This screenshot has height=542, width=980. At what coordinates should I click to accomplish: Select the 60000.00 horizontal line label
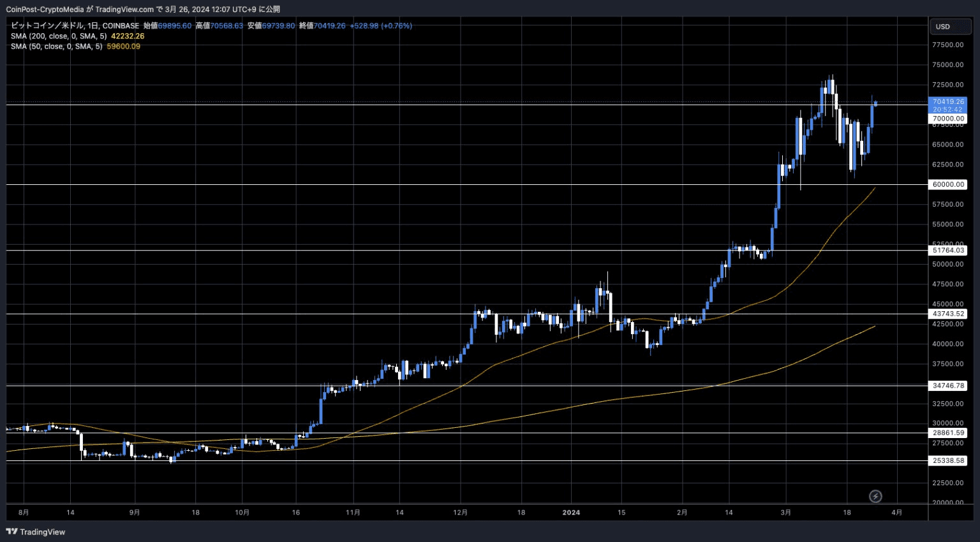pos(948,184)
